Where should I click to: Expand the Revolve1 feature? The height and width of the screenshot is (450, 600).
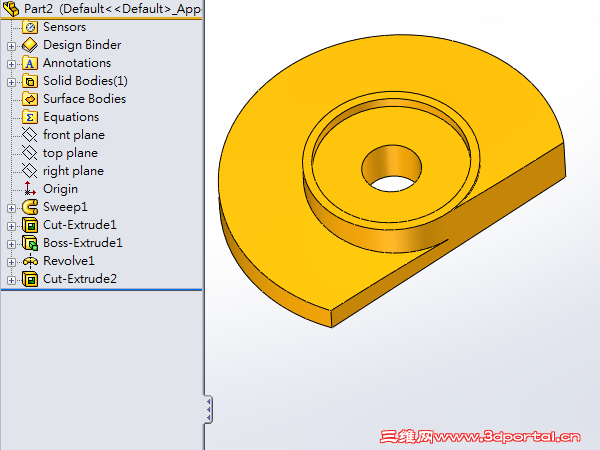(x=11, y=262)
